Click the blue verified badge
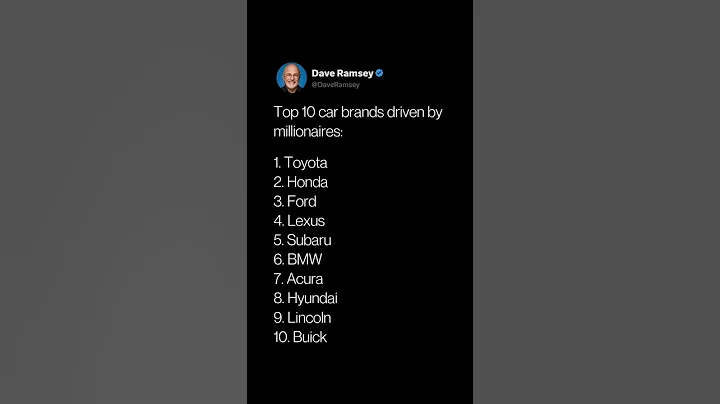The image size is (720, 404). (x=380, y=73)
